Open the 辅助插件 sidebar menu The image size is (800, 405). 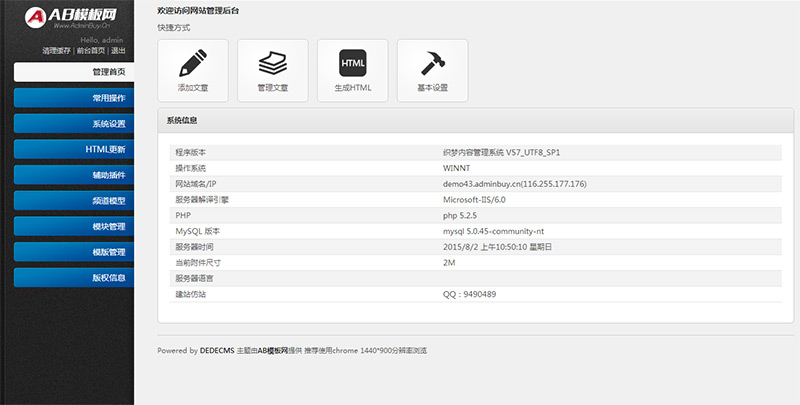74,175
